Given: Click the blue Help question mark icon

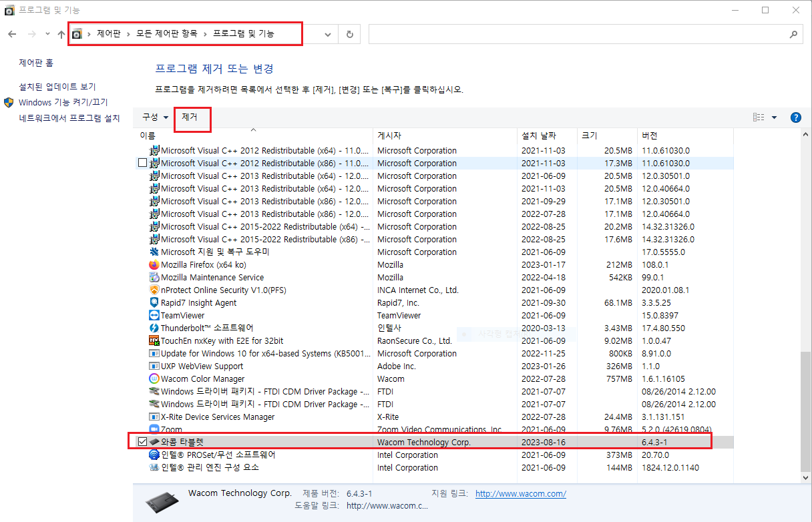Looking at the screenshot, I should pos(795,117).
